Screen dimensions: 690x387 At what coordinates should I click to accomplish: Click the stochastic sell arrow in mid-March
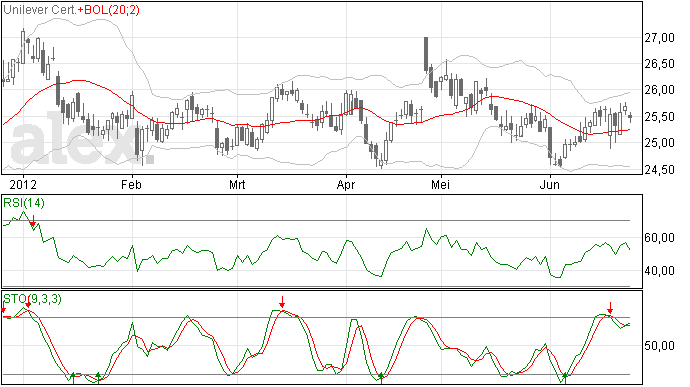click(x=282, y=302)
